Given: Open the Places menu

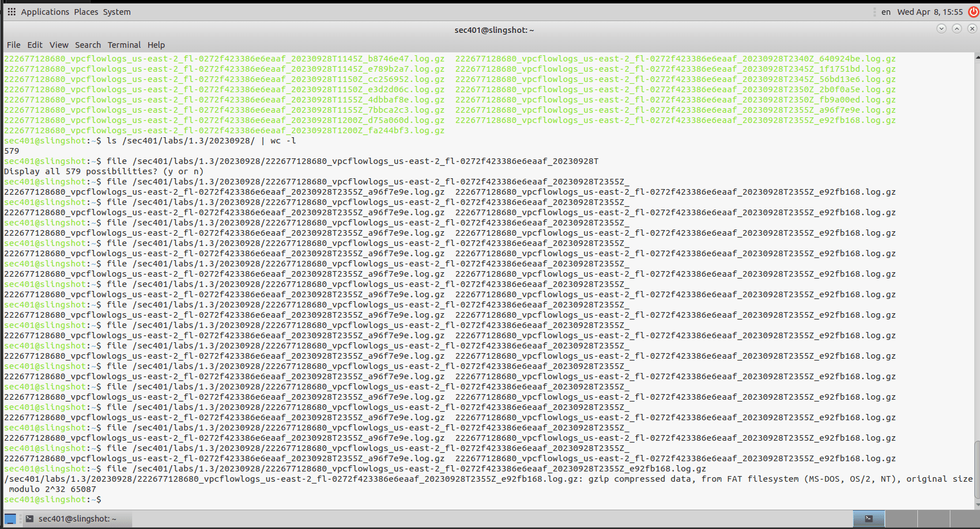Looking at the screenshot, I should click(86, 11).
